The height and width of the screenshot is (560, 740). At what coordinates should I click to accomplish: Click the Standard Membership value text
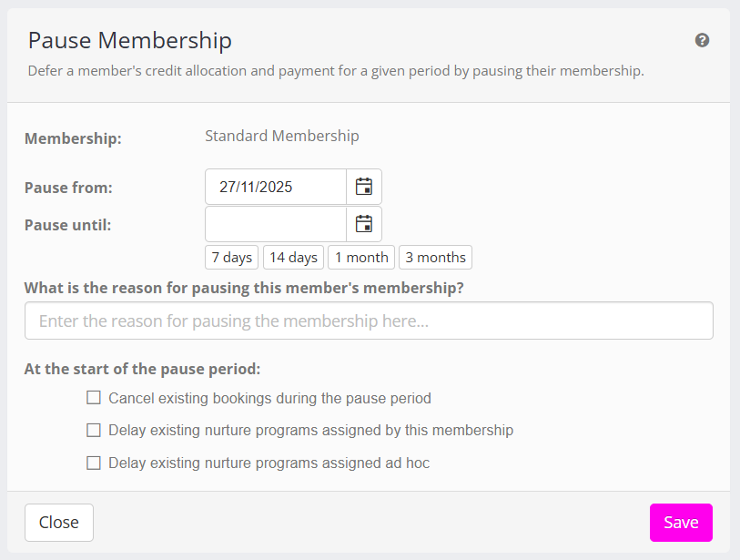pos(282,137)
